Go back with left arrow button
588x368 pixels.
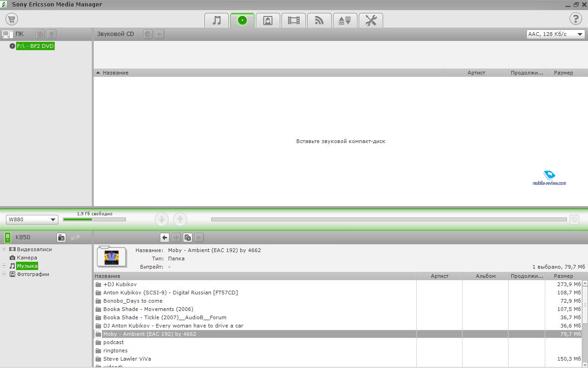(x=164, y=237)
